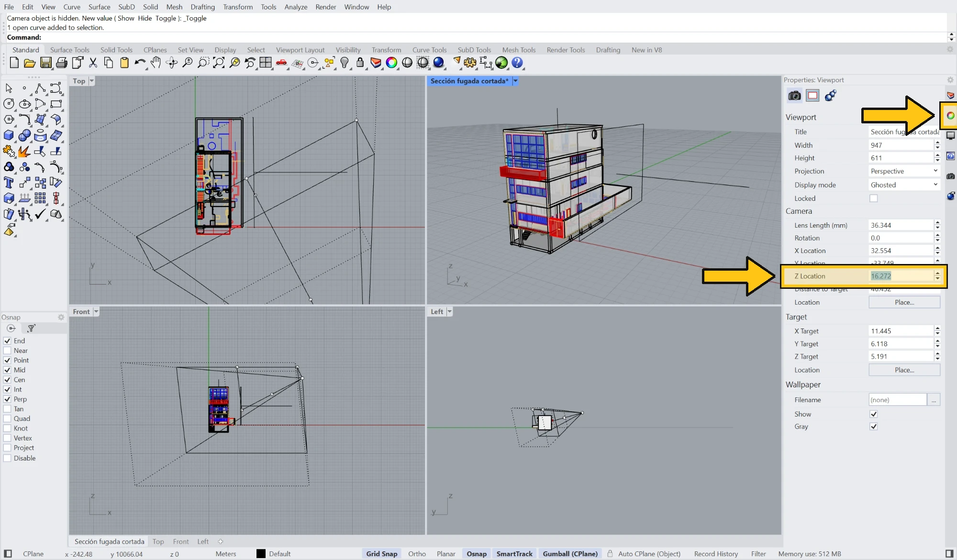Viewport: 957px width, 560px height.
Task: Click the wallpaper filename browse button
Action: (934, 400)
